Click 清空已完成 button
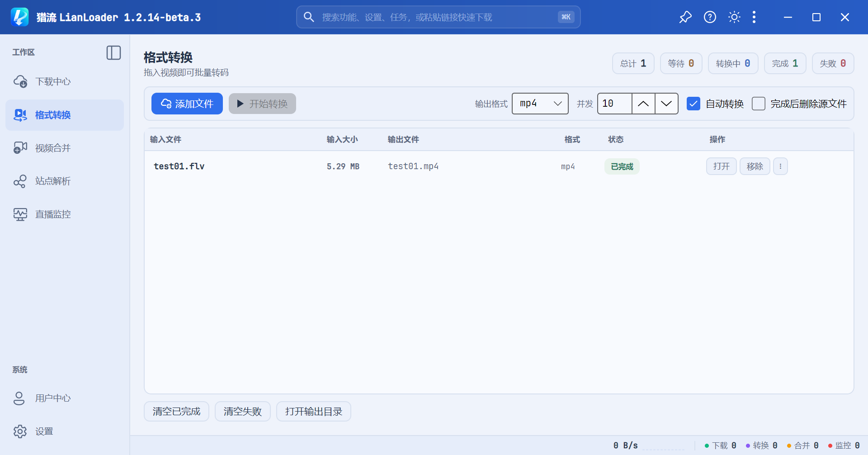 coord(176,411)
